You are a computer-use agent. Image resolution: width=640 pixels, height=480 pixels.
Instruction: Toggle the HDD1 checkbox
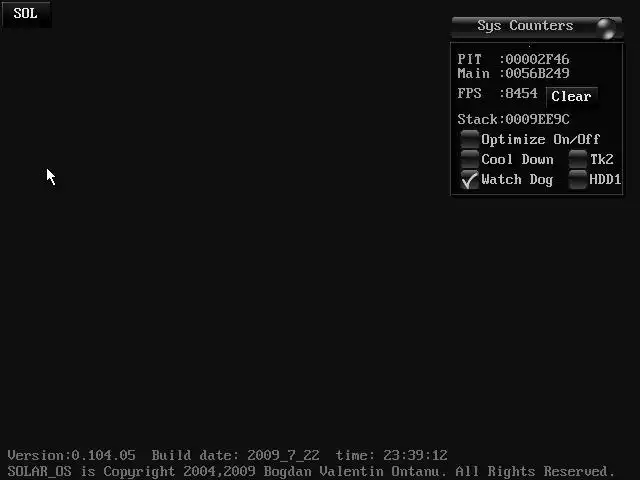click(x=578, y=180)
